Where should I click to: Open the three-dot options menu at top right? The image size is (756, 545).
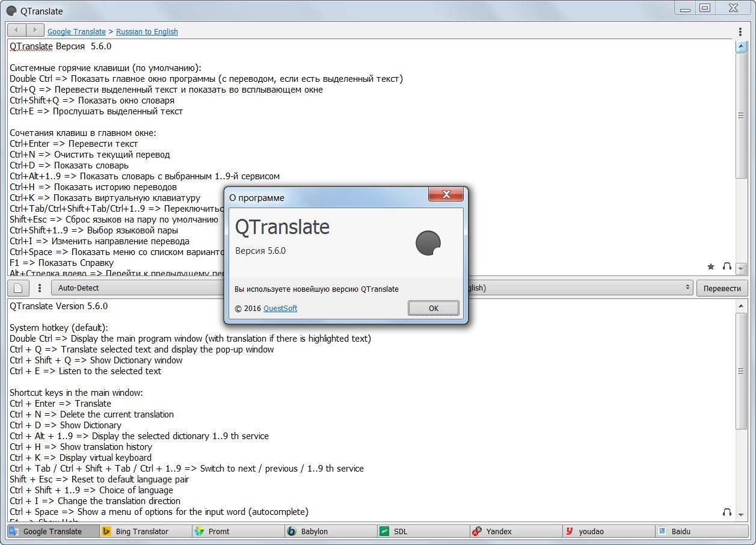(x=740, y=31)
